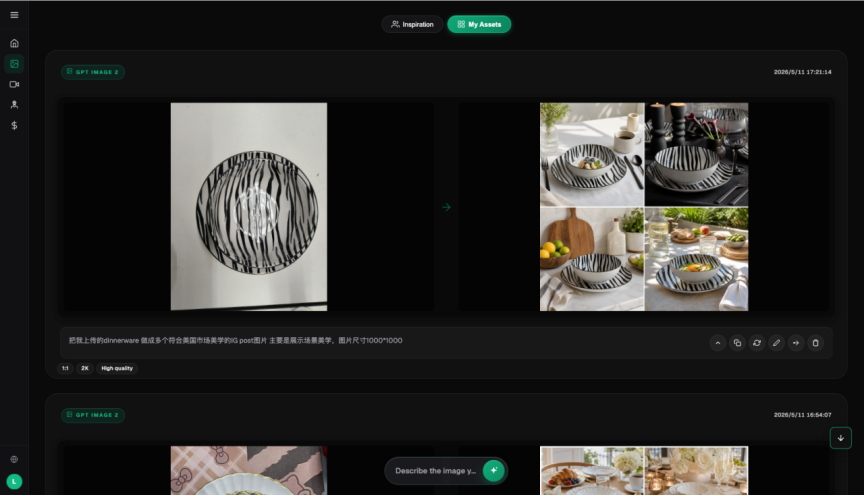Open the croissant breakfast table generated image
The width and height of the screenshot is (864, 496).
[x=592, y=470]
